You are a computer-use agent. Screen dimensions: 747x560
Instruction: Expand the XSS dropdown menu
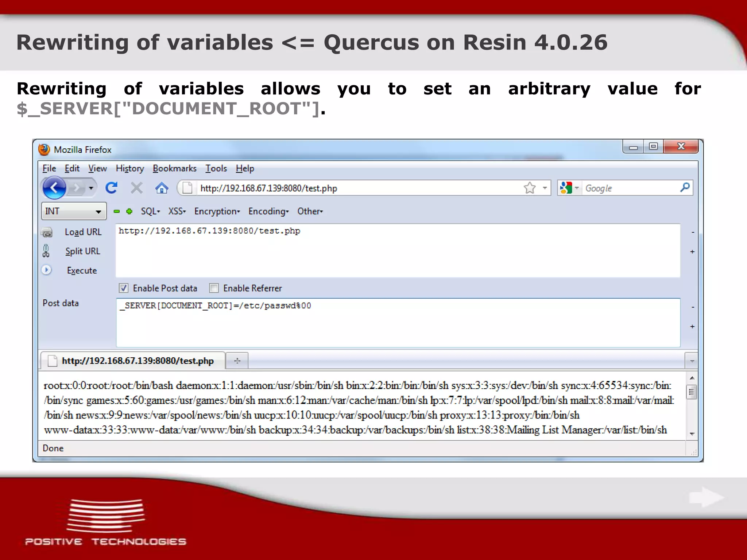tap(177, 211)
